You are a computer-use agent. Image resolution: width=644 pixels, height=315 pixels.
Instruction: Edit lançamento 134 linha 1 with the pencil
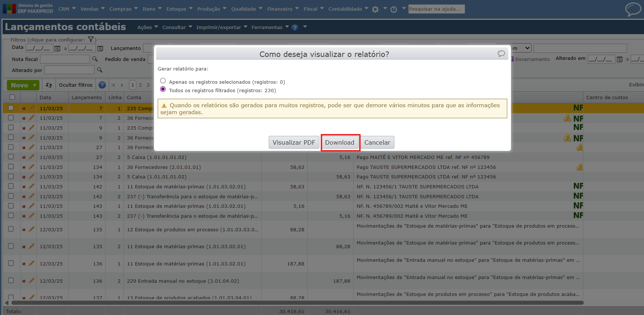pyautogui.click(x=32, y=167)
